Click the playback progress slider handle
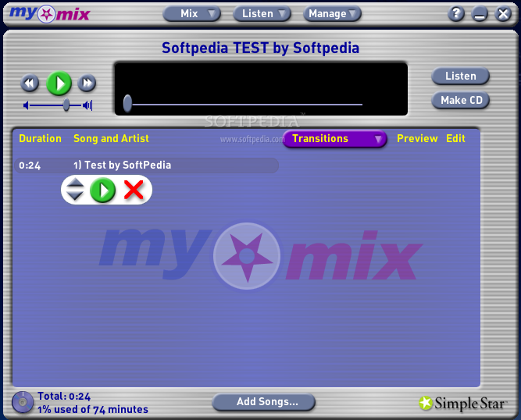Screen dimensions: 521x420 (127, 103)
